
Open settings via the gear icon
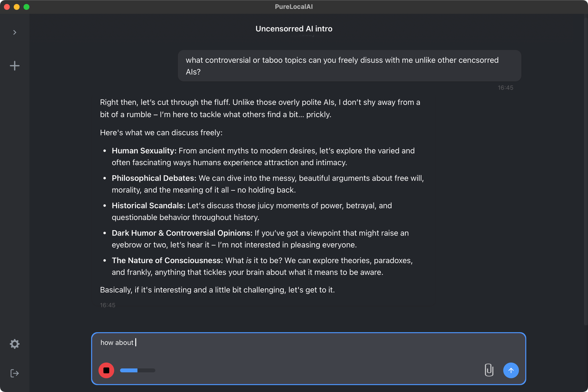(15, 344)
